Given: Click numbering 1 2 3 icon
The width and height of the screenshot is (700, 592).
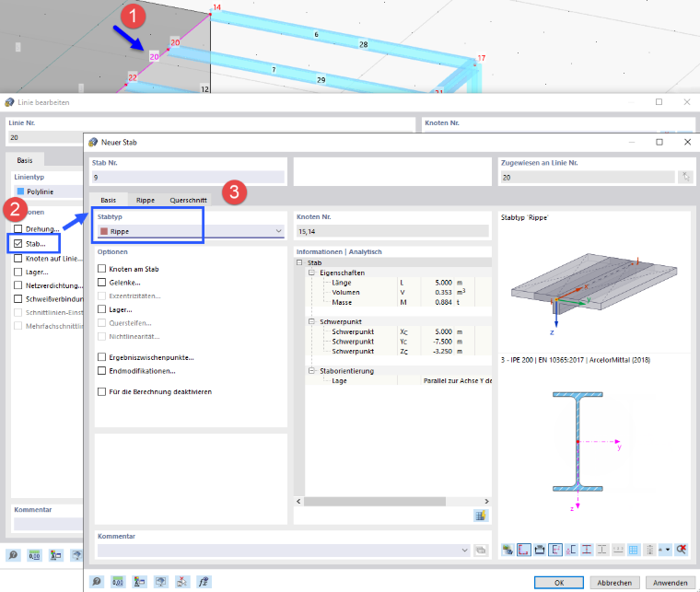Looking at the screenshot, I should (x=618, y=550).
